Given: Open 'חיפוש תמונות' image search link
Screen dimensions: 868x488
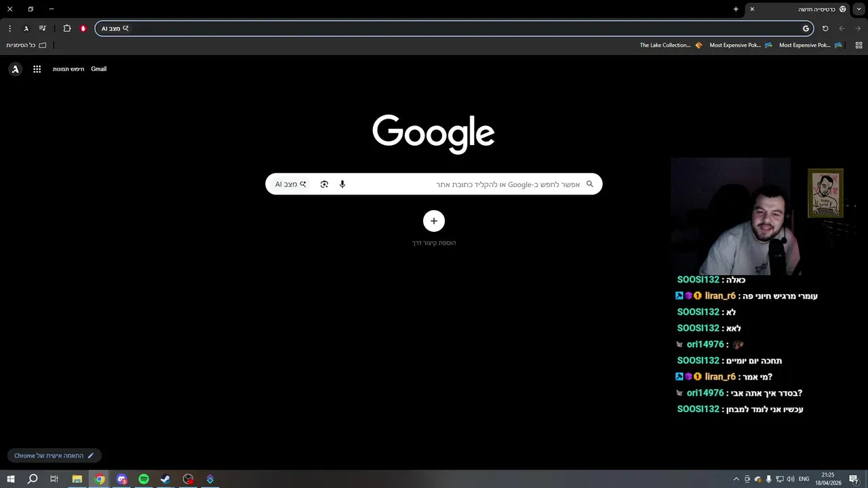Looking at the screenshot, I should tap(68, 69).
